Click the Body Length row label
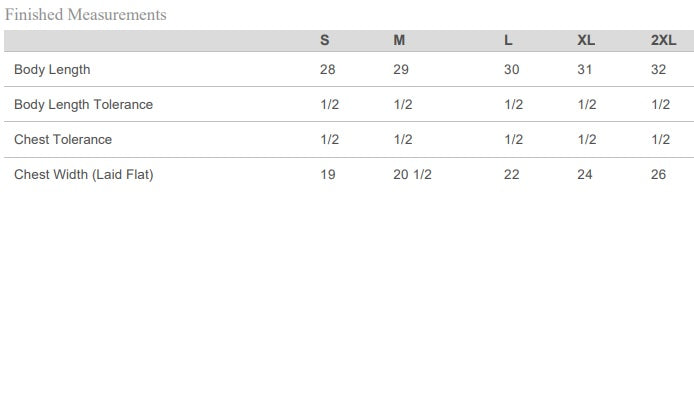The height and width of the screenshot is (400, 694). [x=52, y=70]
